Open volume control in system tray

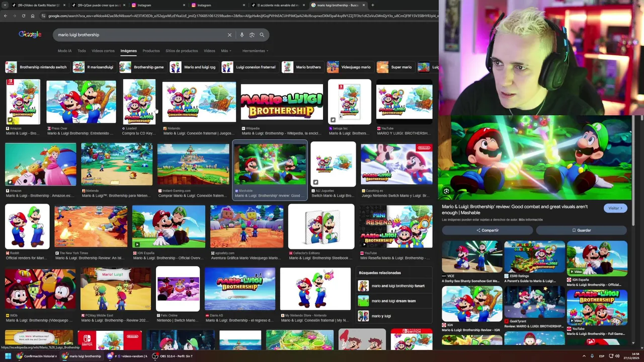[617, 356]
